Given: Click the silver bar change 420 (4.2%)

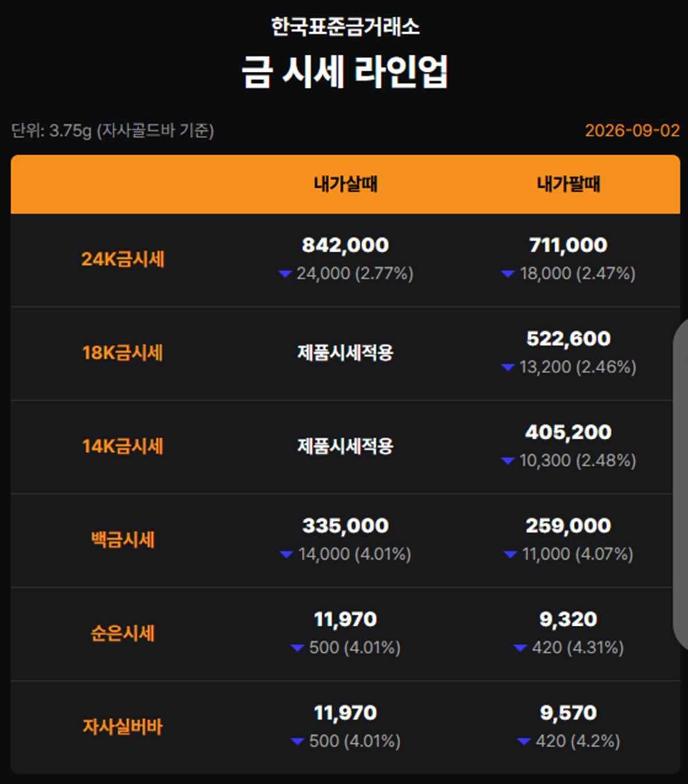Looking at the screenshot, I should [x=578, y=741].
